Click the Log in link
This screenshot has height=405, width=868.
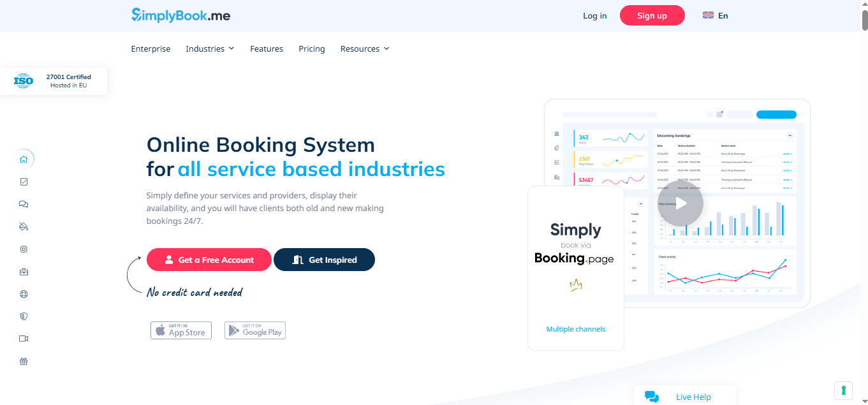click(x=594, y=15)
